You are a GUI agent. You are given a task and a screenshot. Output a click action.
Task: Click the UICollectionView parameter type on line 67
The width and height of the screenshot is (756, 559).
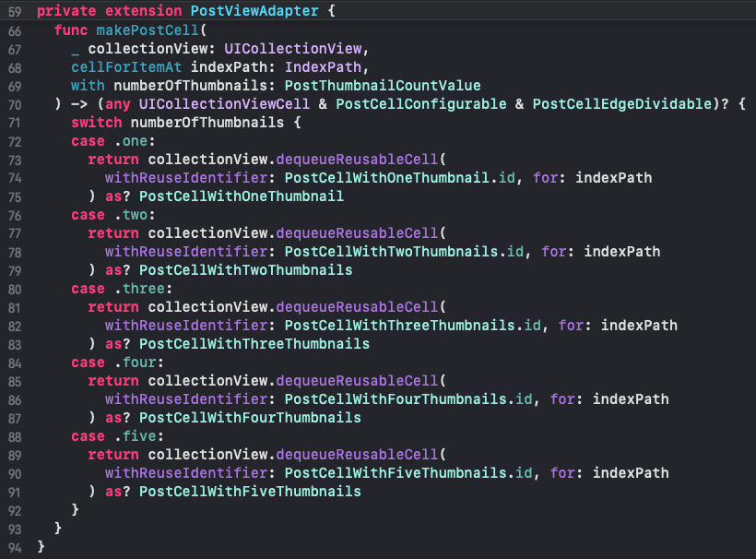click(292, 48)
